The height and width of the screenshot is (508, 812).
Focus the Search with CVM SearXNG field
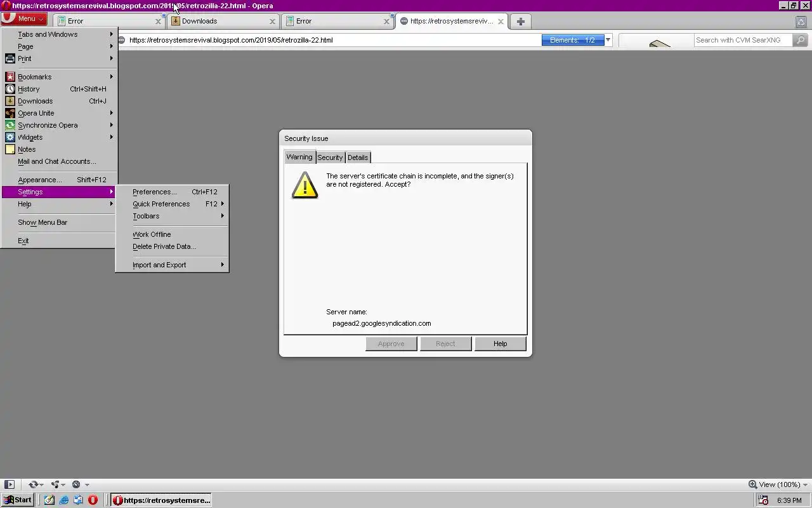[x=743, y=40]
